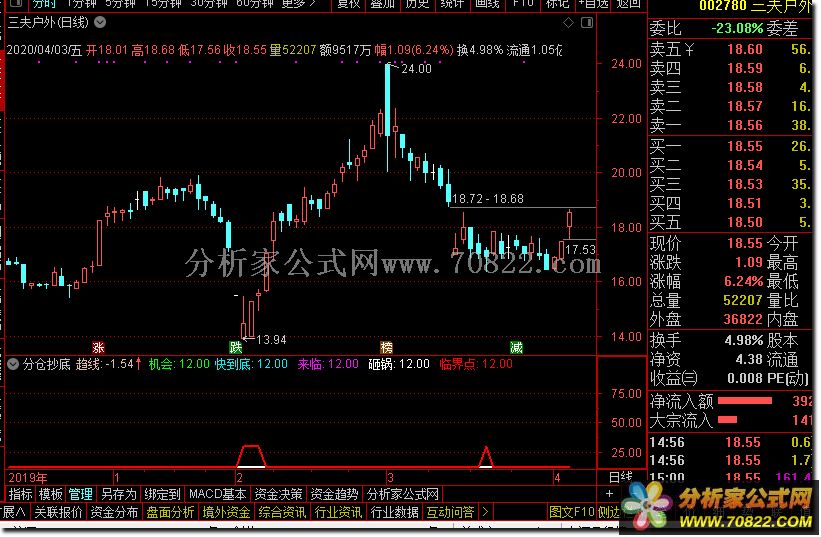Open the 更多 timeframe dropdown
The width and height of the screenshot is (821, 537).
298,4
